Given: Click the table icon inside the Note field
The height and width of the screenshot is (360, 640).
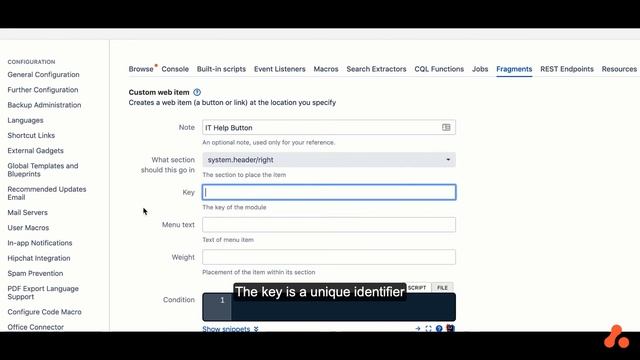Looking at the screenshot, I should point(446,127).
